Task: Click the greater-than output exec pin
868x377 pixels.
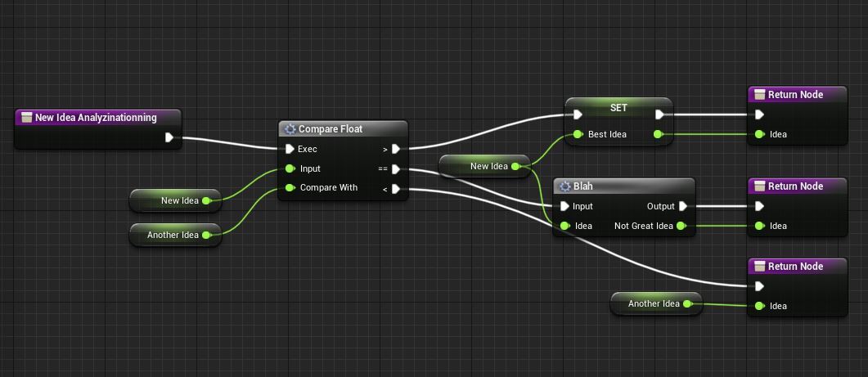Action: pos(395,148)
